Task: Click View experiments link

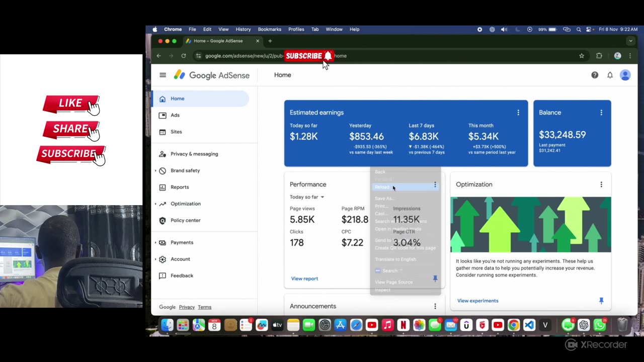Action: pyautogui.click(x=478, y=301)
